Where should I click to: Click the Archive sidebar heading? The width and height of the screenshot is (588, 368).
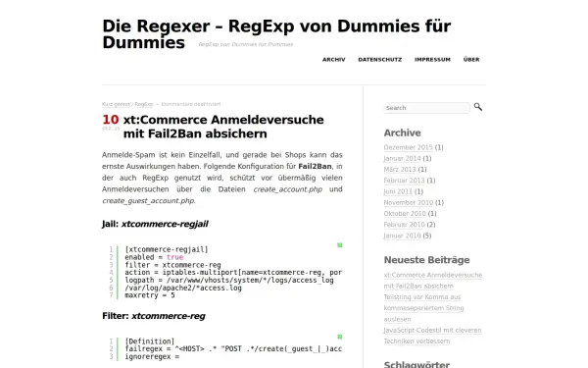point(402,132)
